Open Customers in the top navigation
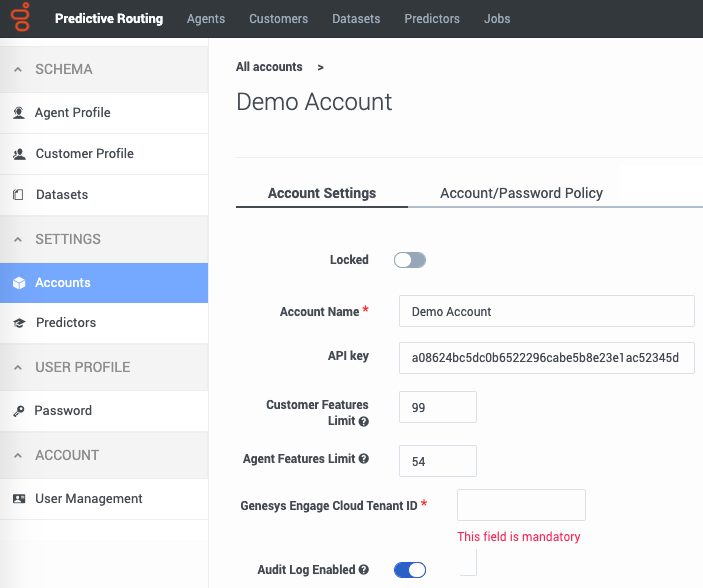 (x=278, y=19)
